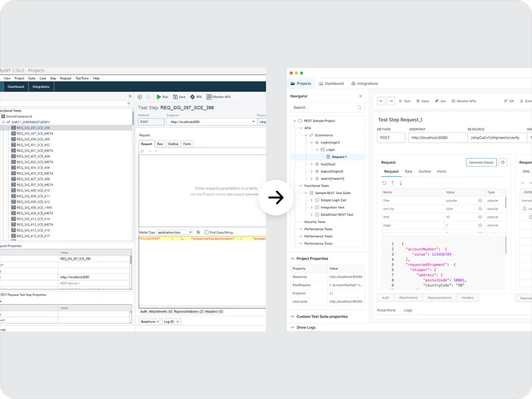The image size is (532, 399).
Task: Click the help icon beside Generate Values
Action: [x=503, y=162]
